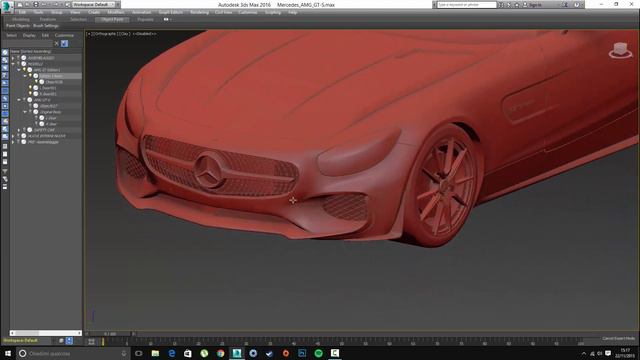
Task: Collapse the highlighted selected tree row
Action: 25,76
